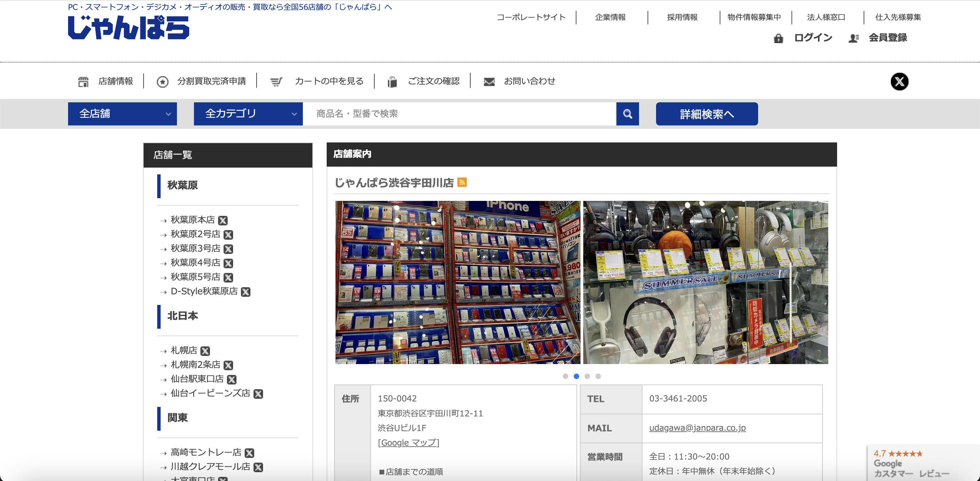Open the 全店舗 store dropdown

click(x=122, y=114)
